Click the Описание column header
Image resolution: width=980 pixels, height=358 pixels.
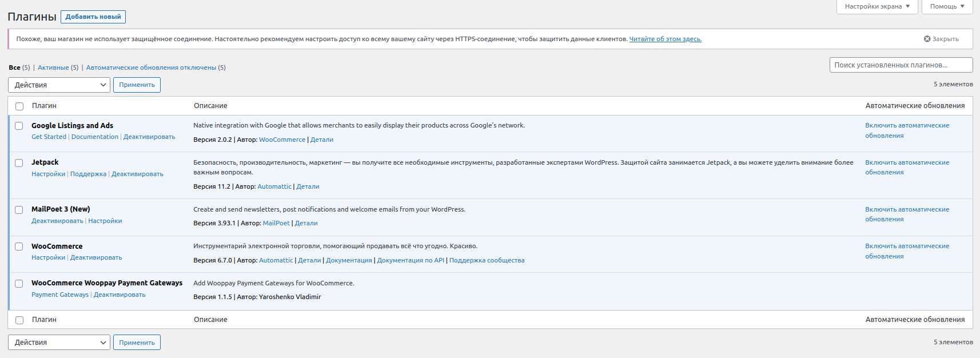(x=210, y=106)
